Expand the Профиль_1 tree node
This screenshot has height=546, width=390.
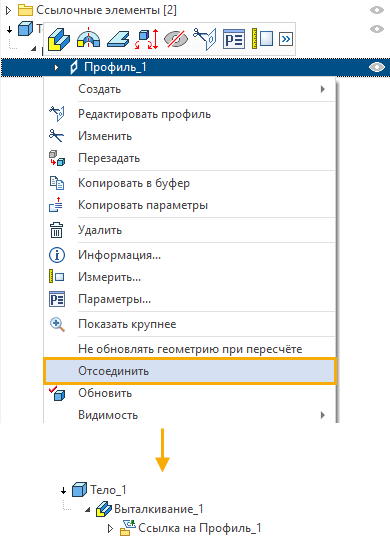56,67
